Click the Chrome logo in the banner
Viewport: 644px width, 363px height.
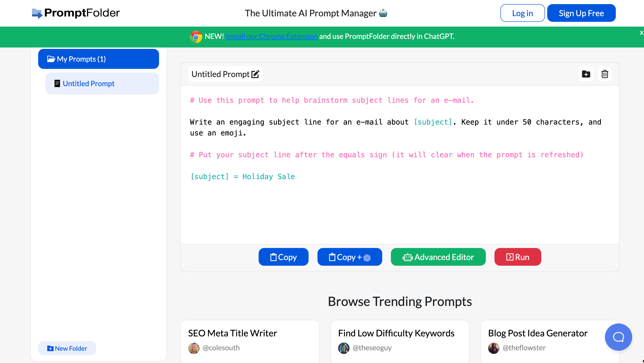coord(196,37)
